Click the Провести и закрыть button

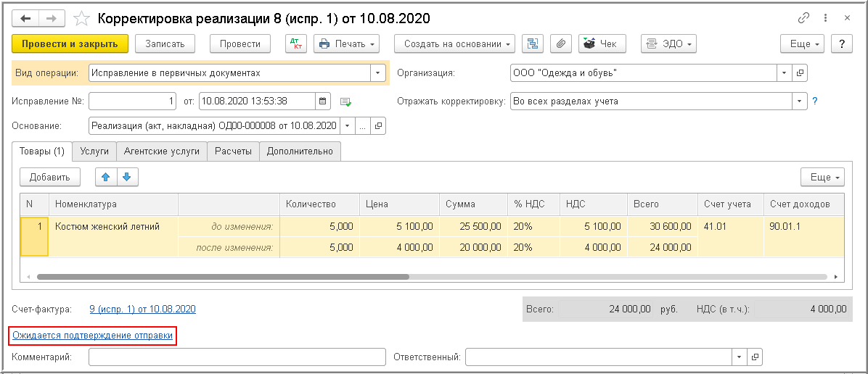[70, 43]
